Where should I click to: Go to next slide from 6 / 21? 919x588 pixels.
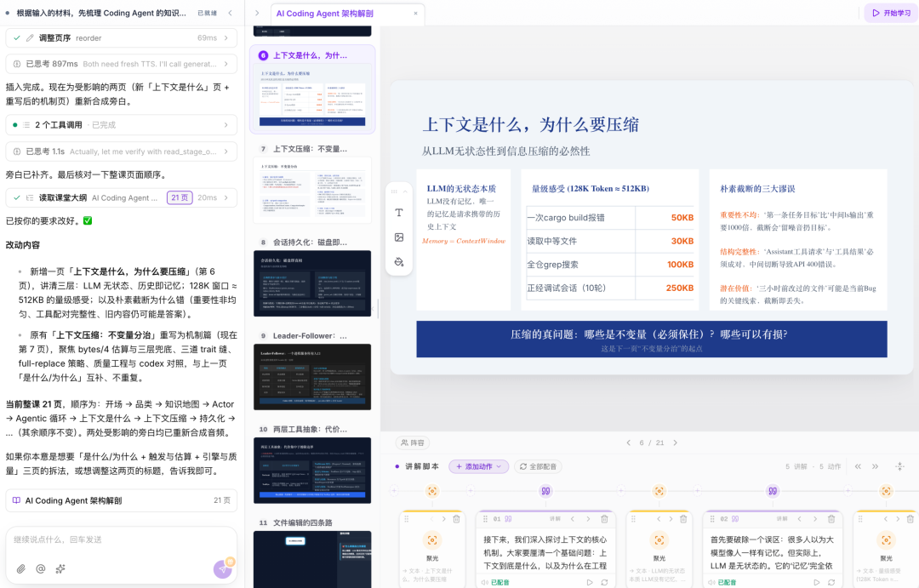click(675, 442)
